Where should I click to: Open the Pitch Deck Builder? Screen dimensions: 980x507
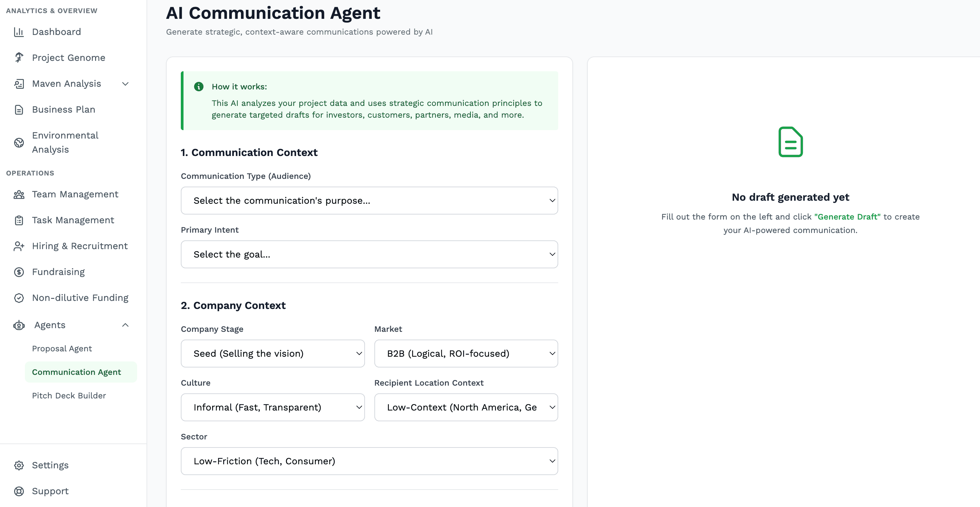click(69, 395)
